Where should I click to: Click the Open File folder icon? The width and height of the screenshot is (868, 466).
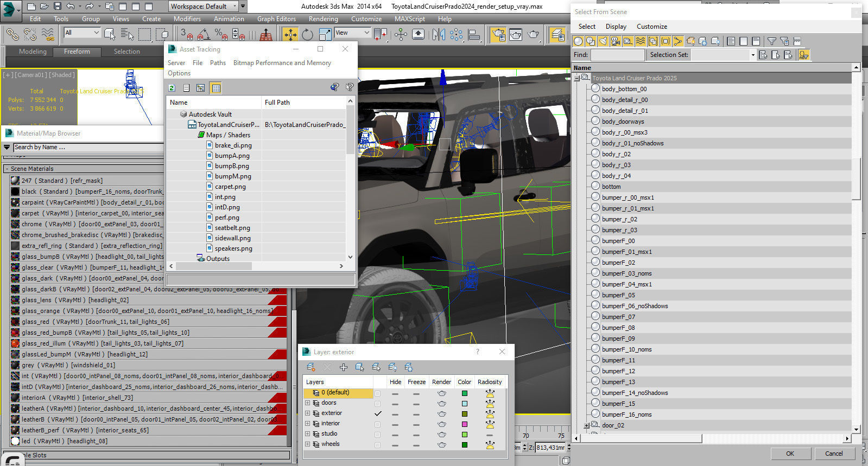point(45,7)
